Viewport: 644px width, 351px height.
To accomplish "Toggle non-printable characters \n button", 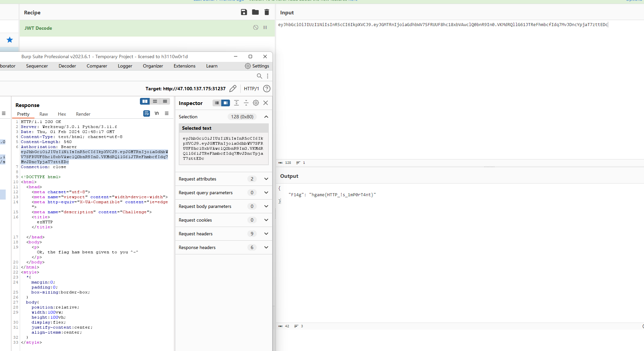I will (x=157, y=114).
